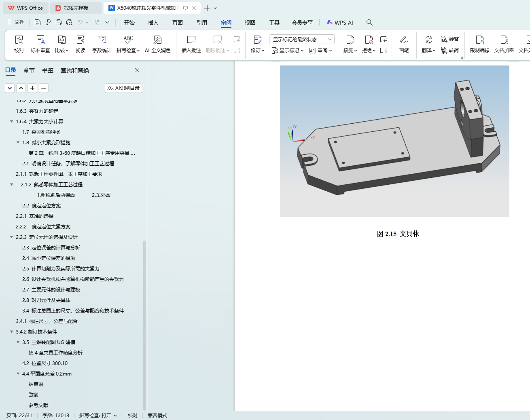The height and width of the screenshot is (420, 530).
Task: Open a new tab with the plus button
Action: click(x=207, y=8)
